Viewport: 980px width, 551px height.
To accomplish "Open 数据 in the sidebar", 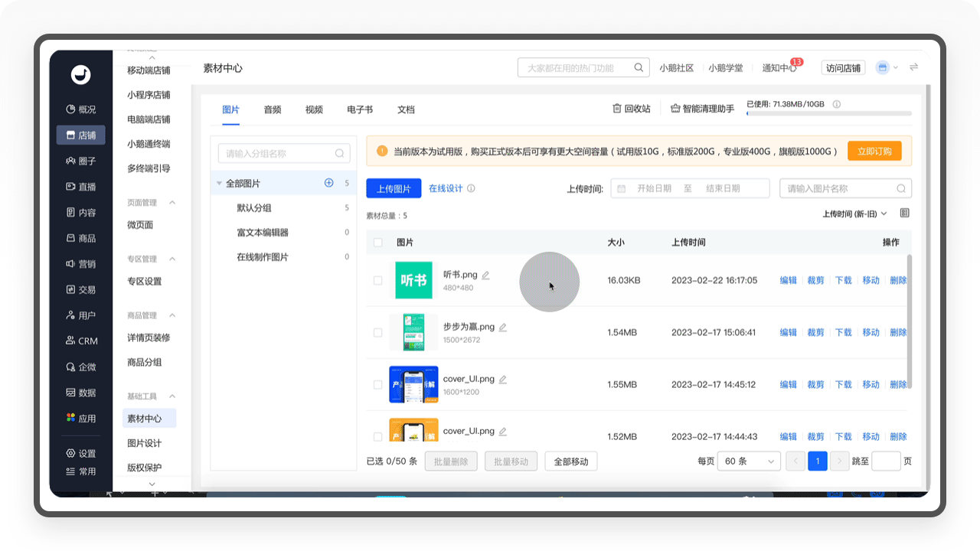I will pyautogui.click(x=80, y=393).
